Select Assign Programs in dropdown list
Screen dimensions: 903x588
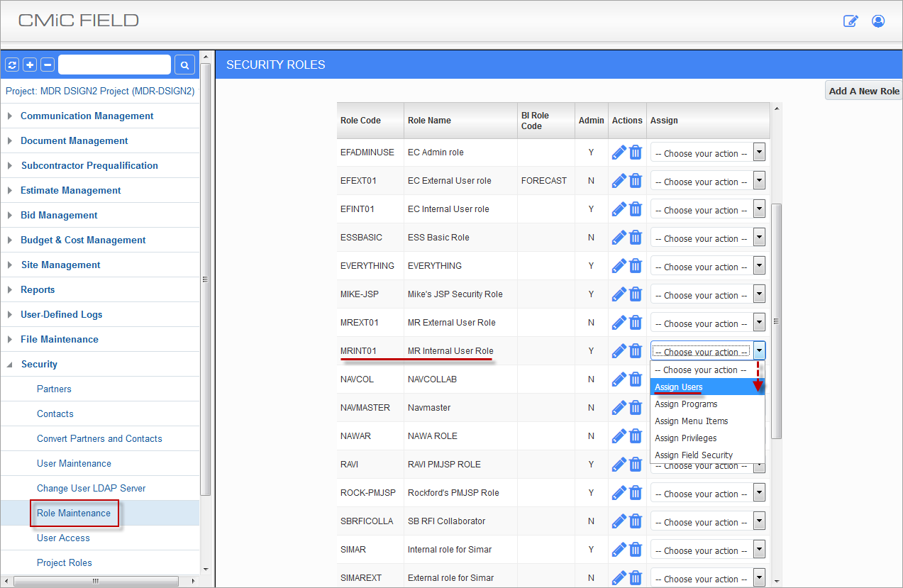[707, 404]
